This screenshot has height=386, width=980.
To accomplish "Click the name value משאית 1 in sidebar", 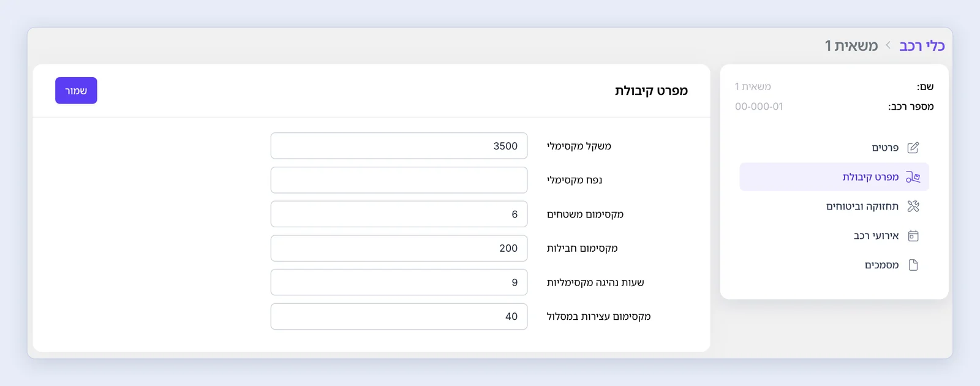I will 753,87.
